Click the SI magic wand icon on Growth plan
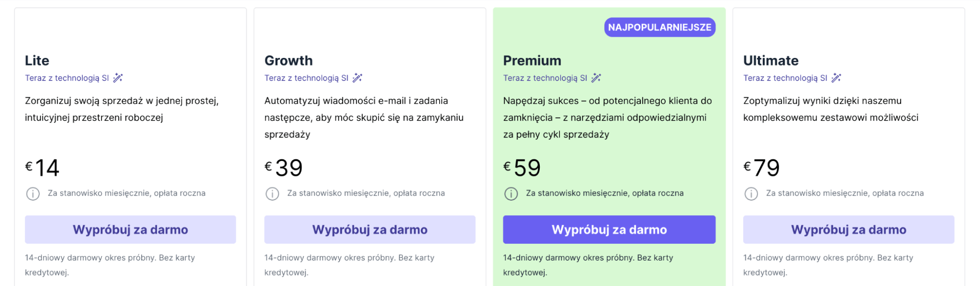 (x=357, y=77)
